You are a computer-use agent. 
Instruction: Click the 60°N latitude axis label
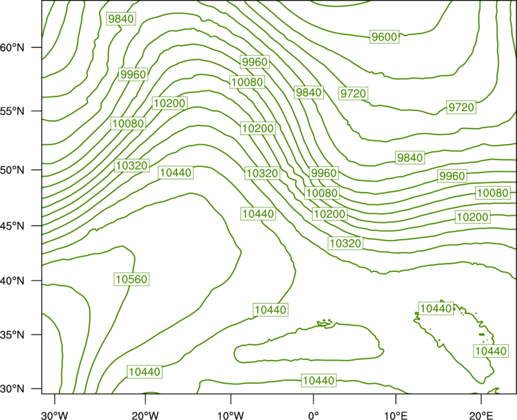pyautogui.click(x=12, y=47)
